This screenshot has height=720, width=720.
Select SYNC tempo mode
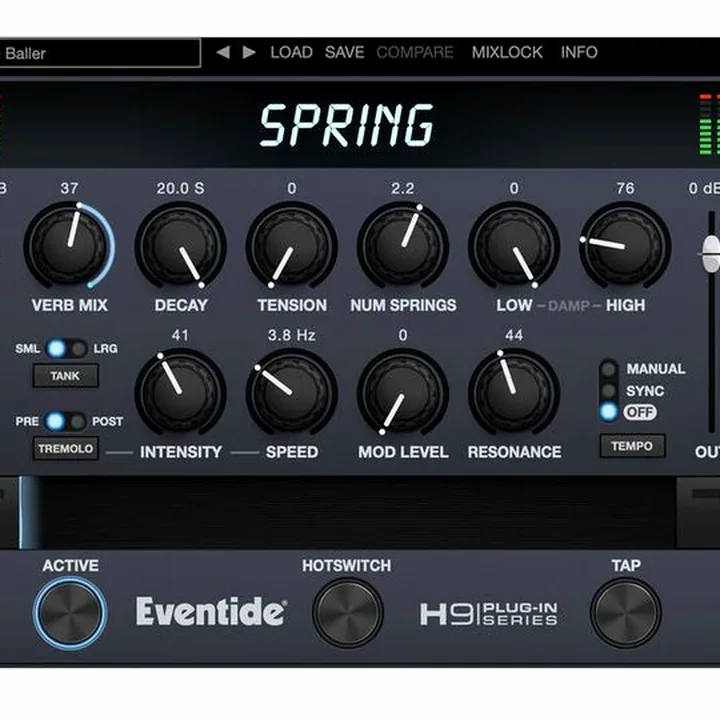609,391
